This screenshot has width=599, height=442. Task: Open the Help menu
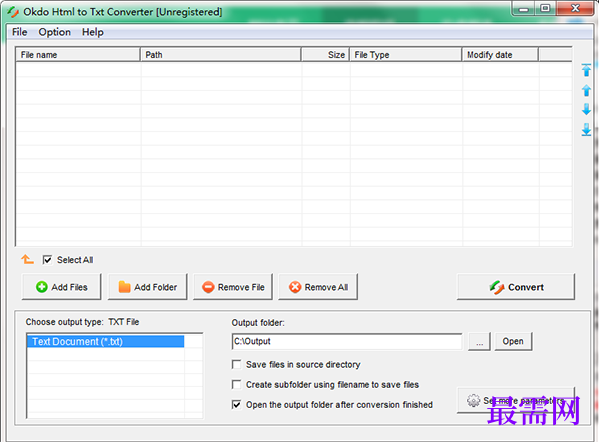click(93, 32)
